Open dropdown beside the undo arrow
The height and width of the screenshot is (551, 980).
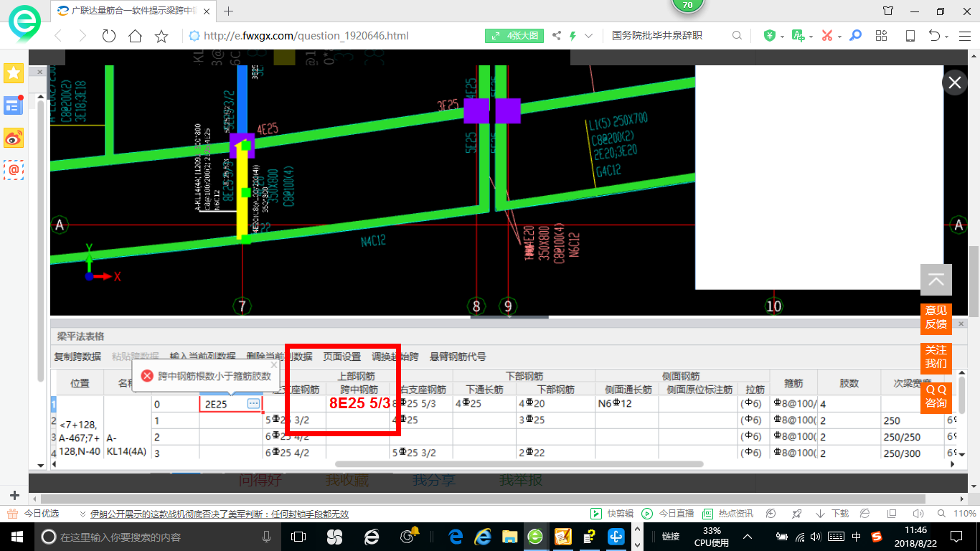click(946, 36)
